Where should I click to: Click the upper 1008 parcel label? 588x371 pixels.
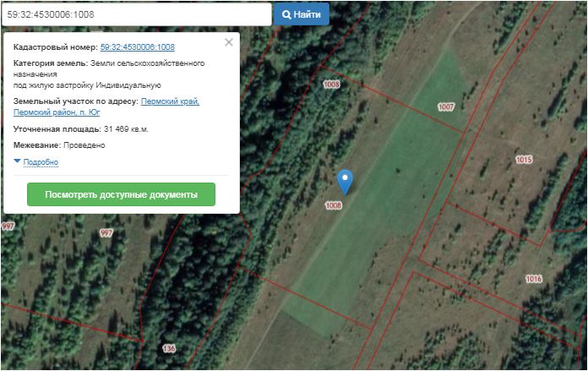pyautogui.click(x=331, y=85)
